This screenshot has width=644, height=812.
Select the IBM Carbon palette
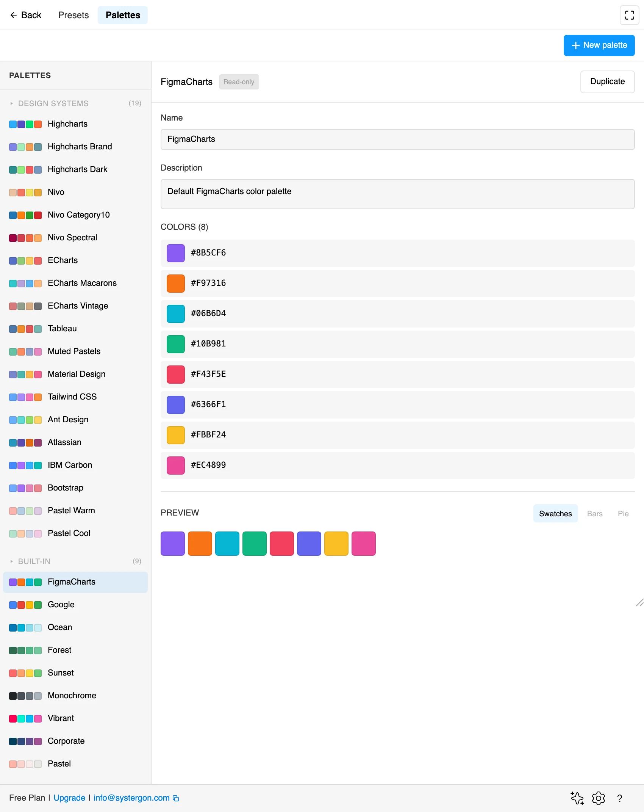[x=75, y=465]
